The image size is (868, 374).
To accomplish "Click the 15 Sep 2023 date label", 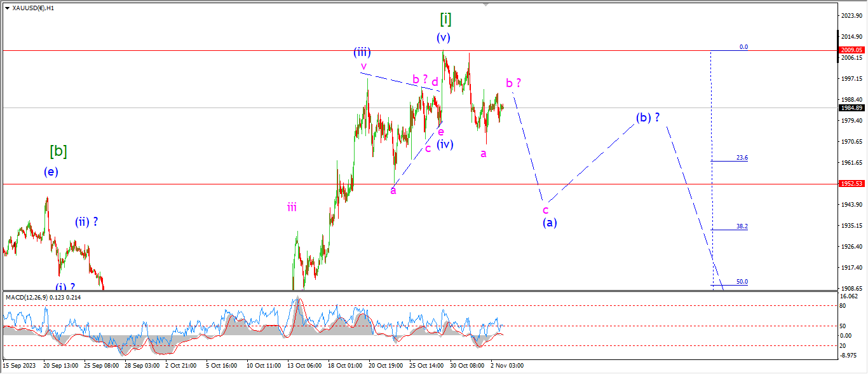I will (x=18, y=366).
